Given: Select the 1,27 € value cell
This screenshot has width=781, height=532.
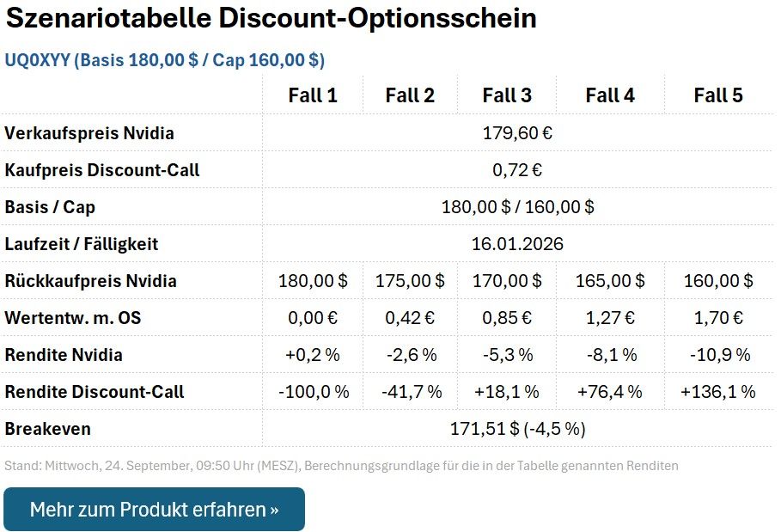Looking at the screenshot, I should [610, 318].
